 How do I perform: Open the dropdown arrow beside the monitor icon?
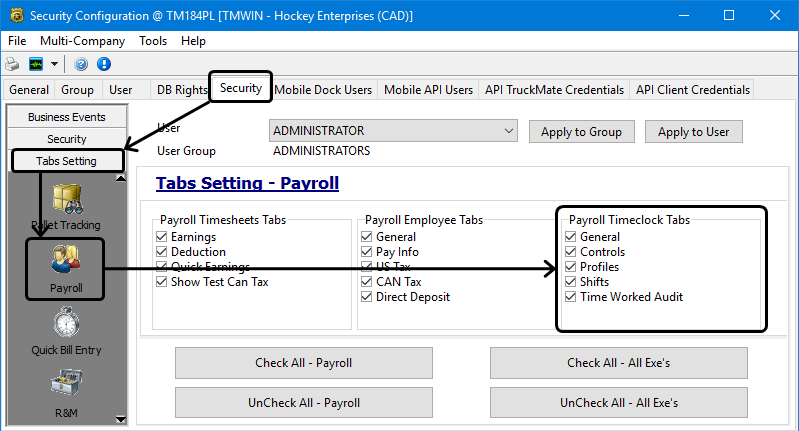(55, 64)
